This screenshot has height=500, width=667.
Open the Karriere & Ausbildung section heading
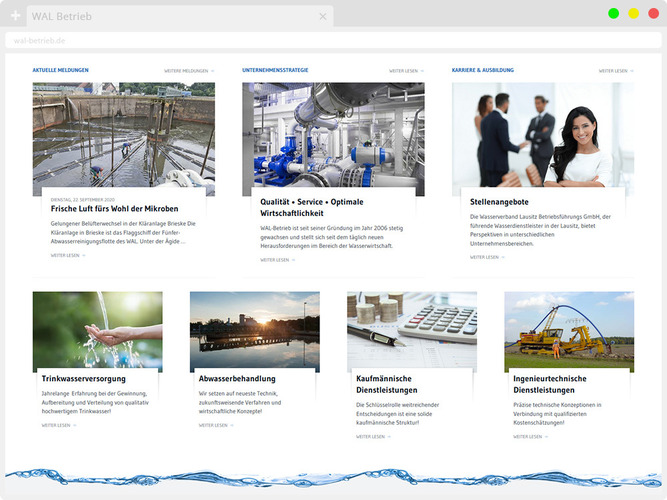(482, 70)
